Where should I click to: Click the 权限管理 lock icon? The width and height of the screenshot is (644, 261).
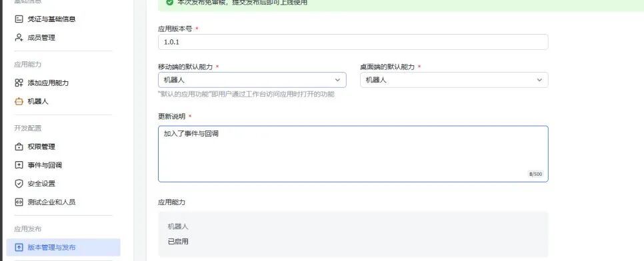pyautogui.click(x=19, y=146)
